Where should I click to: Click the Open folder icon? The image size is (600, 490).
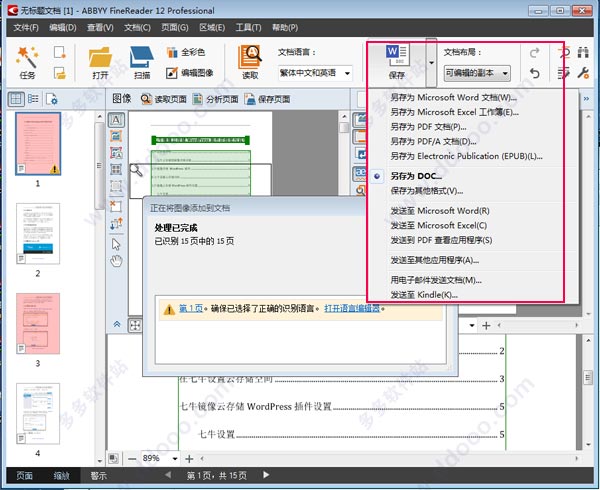(x=100, y=57)
